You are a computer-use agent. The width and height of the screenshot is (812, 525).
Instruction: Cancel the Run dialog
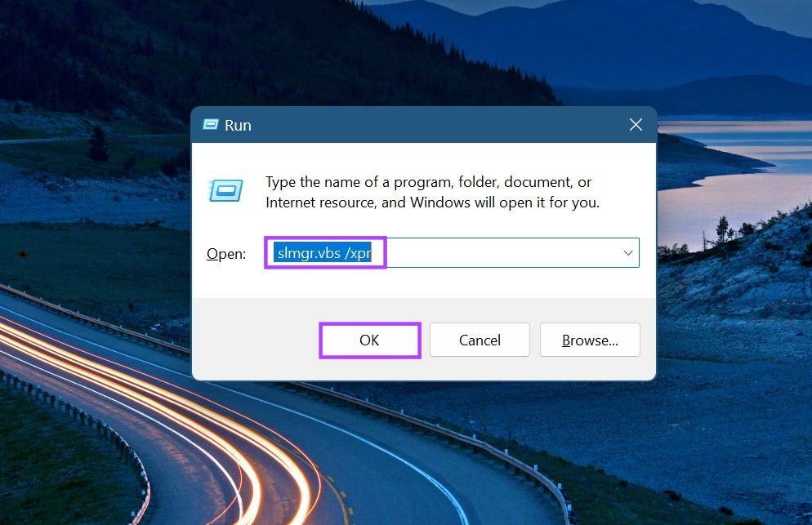tap(480, 340)
